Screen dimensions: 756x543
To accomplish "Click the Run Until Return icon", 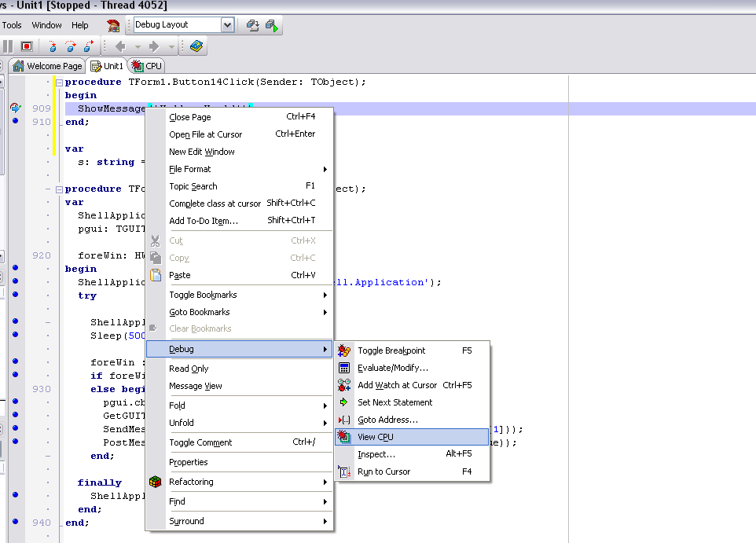I will (x=88, y=47).
